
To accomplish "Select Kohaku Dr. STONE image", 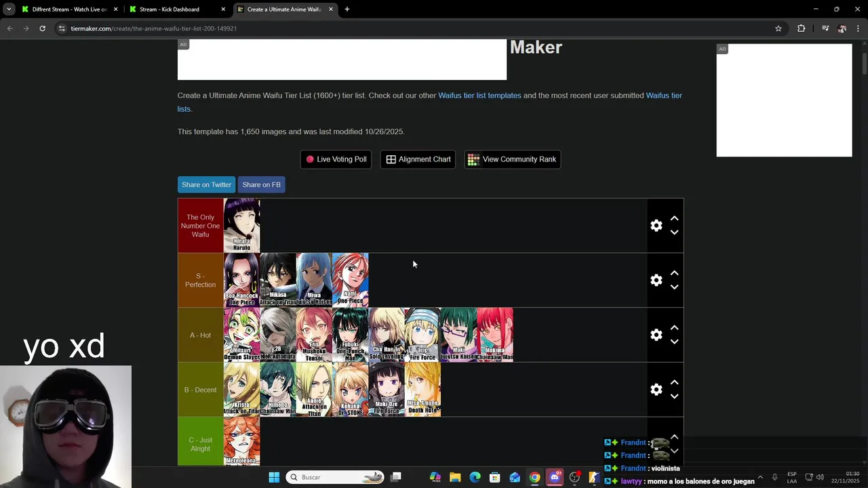I will (350, 390).
